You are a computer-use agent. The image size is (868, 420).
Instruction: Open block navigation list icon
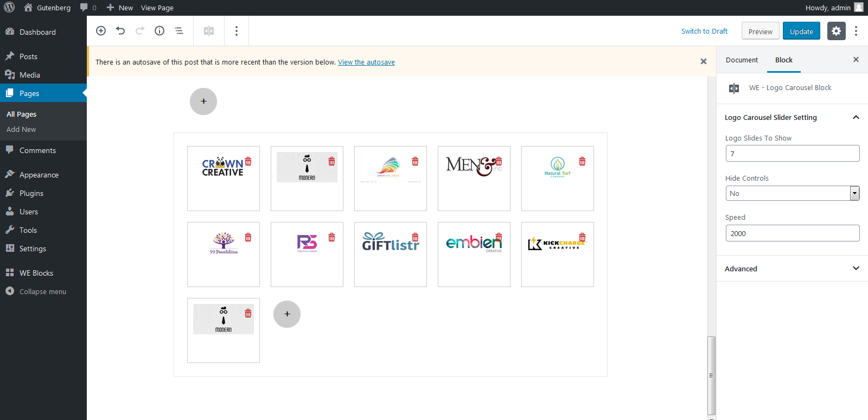pyautogui.click(x=179, y=31)
